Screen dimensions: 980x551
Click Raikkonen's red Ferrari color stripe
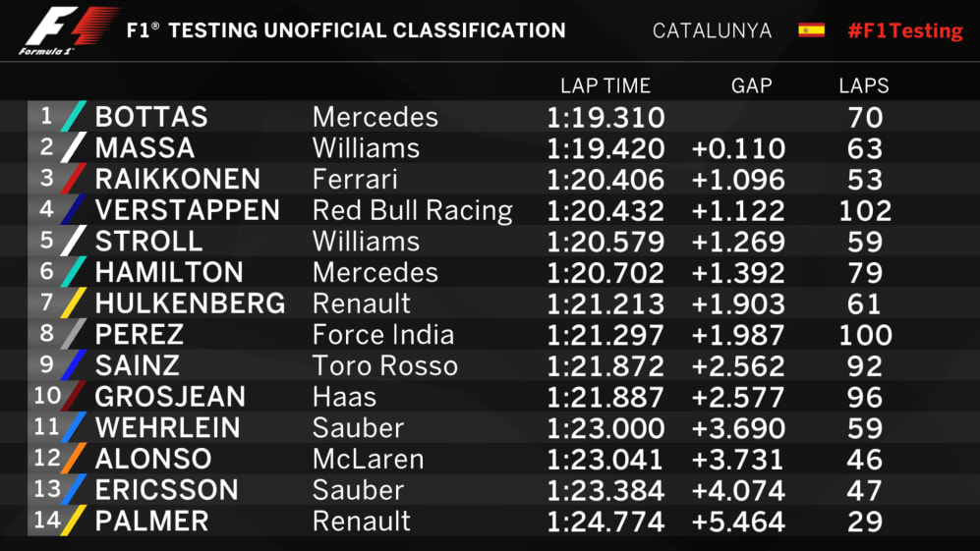(x=74, y=180)
